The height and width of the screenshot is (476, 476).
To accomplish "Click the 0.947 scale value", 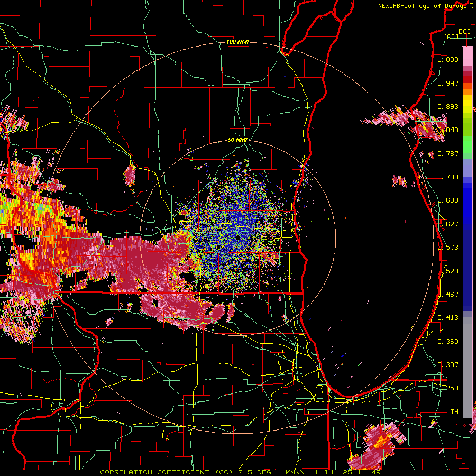I will [x=448, y=83].
